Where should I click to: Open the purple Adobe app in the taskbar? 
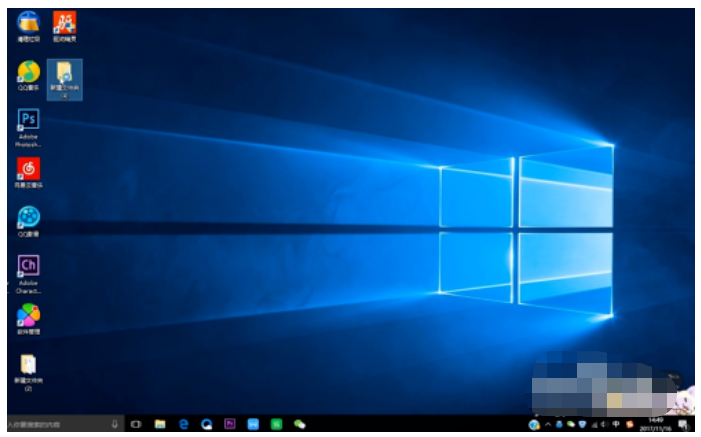pos(230,425)
